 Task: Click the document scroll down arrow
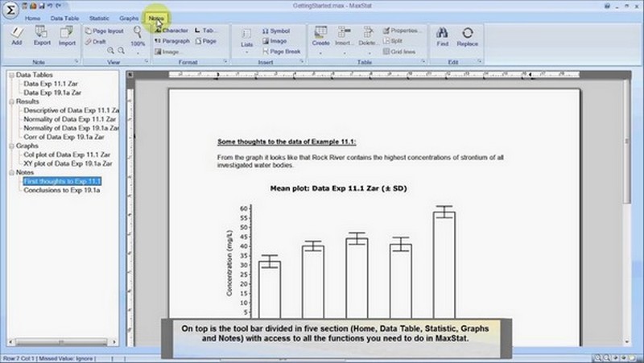(x=627, y=341)
